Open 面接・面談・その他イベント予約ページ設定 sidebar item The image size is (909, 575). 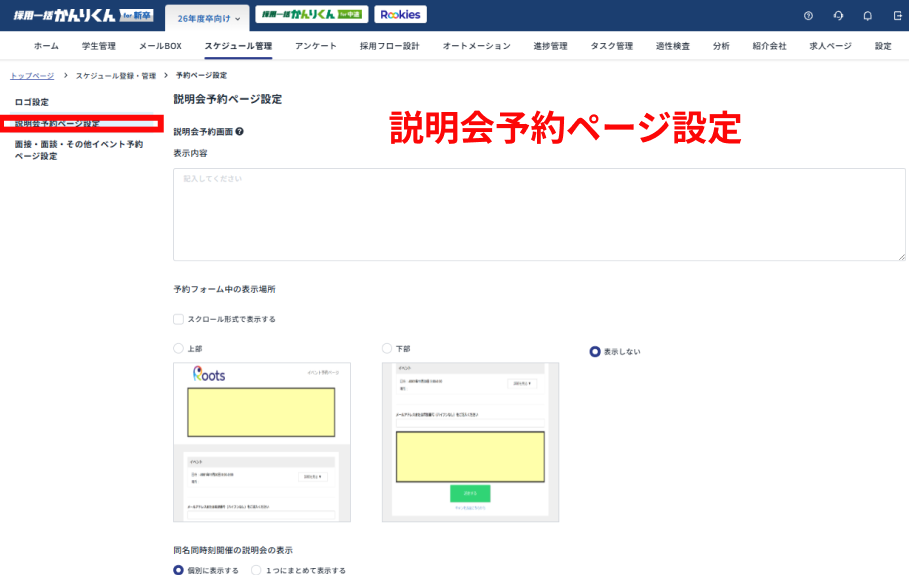point(79,150)
